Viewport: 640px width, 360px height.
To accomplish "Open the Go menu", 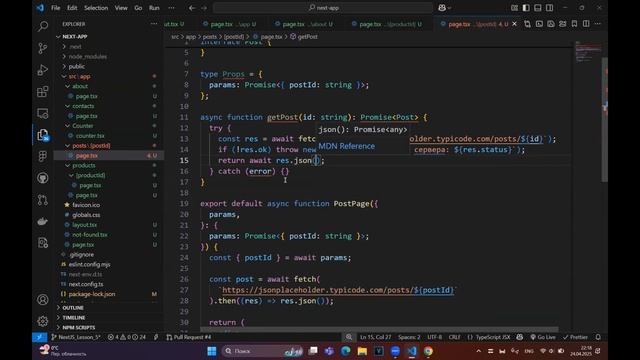I will [x=138, y=8].
